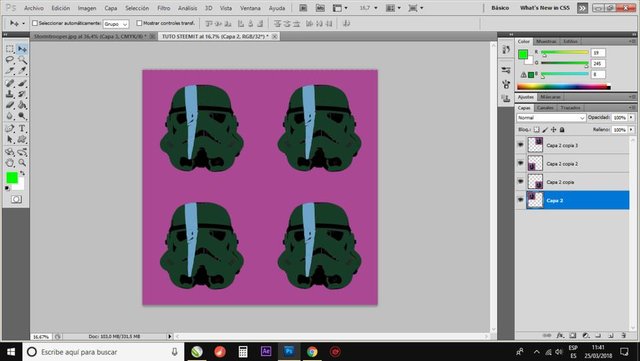Select the Dodge tool
This screenshot has height=361, width=640.
(x=22, y=116)
